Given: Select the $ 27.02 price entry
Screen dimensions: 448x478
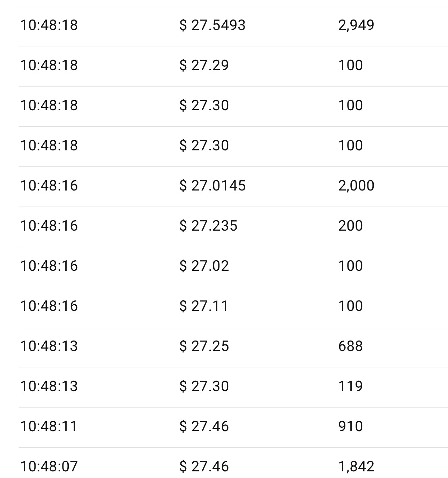Looking at the screenshot, I should pos(204,266).
